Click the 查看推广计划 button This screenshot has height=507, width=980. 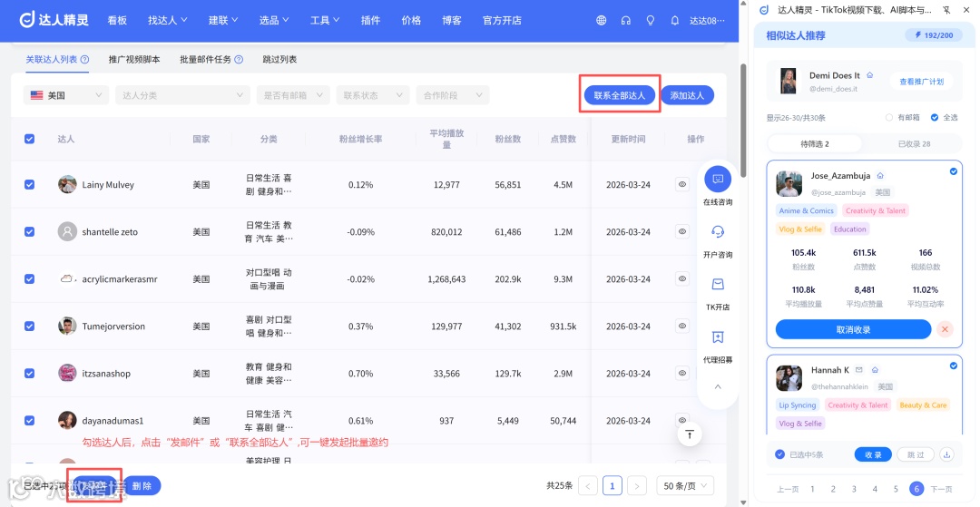pos(921,81)
